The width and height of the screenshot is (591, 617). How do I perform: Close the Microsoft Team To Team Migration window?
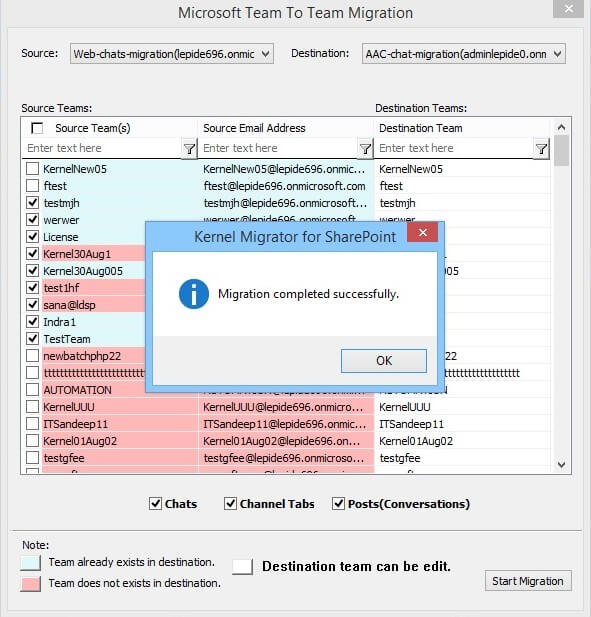click(568, 9)
